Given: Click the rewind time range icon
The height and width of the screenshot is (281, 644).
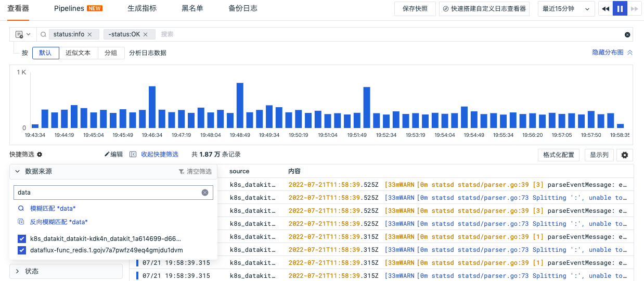Looking at the screenshot, I should coord(606,9).
